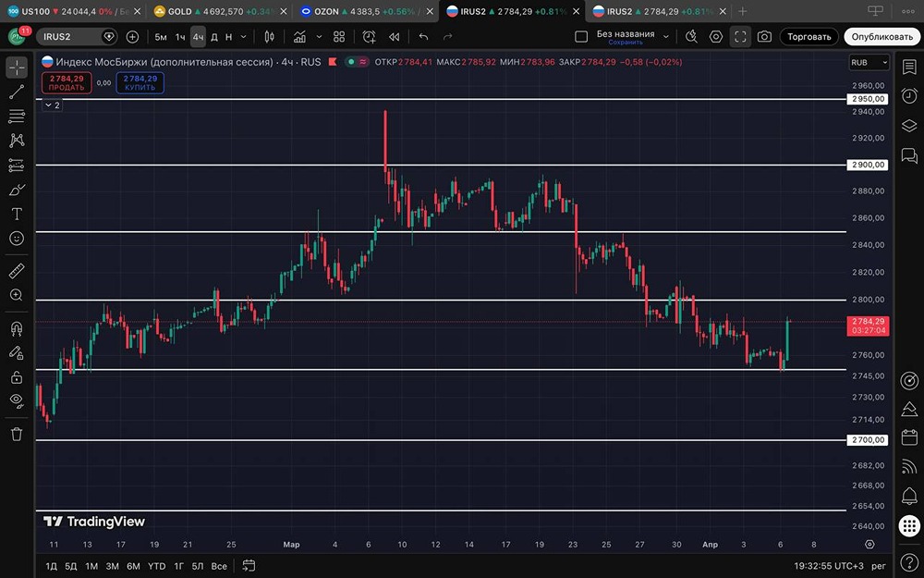Toggle the magnet mode

tap(17, 328)
